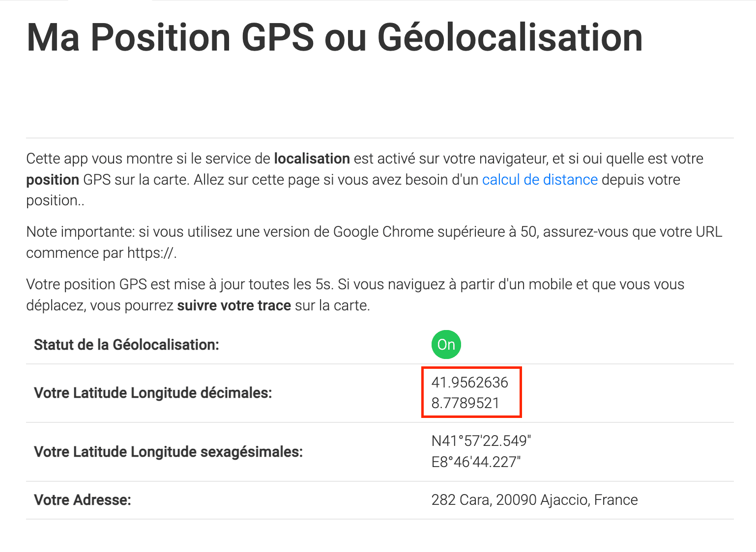The height and width of the screenshot is (552, 756).
Task: Click the green On status badge
Action: coord(446,345)
